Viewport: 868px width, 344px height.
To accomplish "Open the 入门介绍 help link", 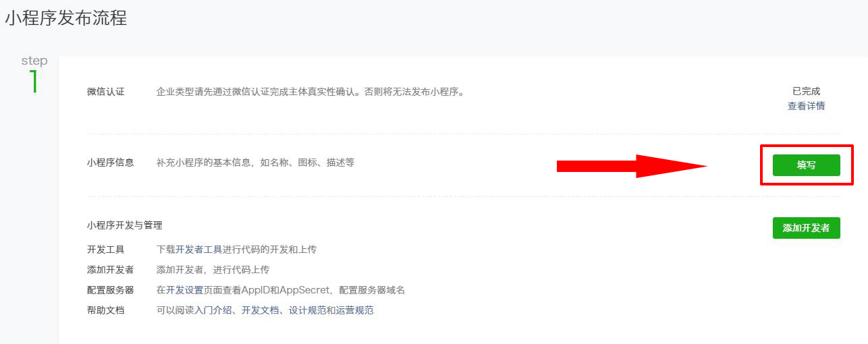I will [x=213, y=310].
